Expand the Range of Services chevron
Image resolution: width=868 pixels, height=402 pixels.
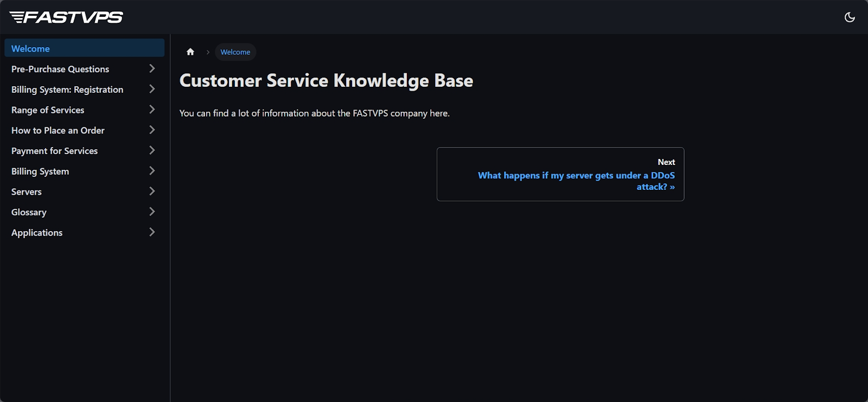(x=152, y=110)
